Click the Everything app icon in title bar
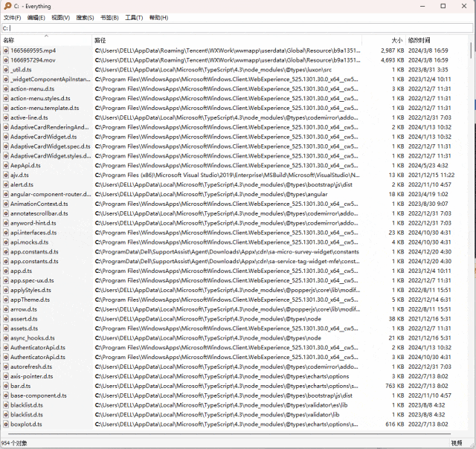476x449 pixels. pyautogui.click(x=7, y=6)
